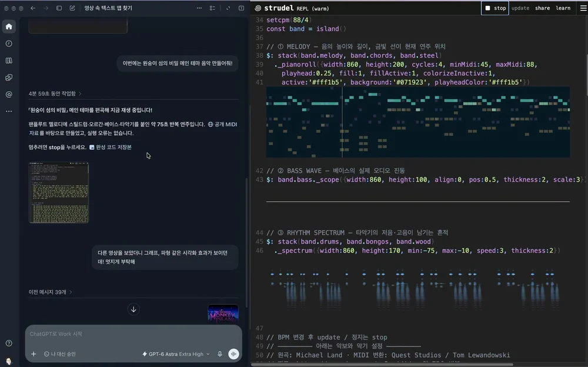Click the expand arrows icon in title bar
Image resolution: width=588 pixels, height=367 pixels.
[x=228, y=8]
